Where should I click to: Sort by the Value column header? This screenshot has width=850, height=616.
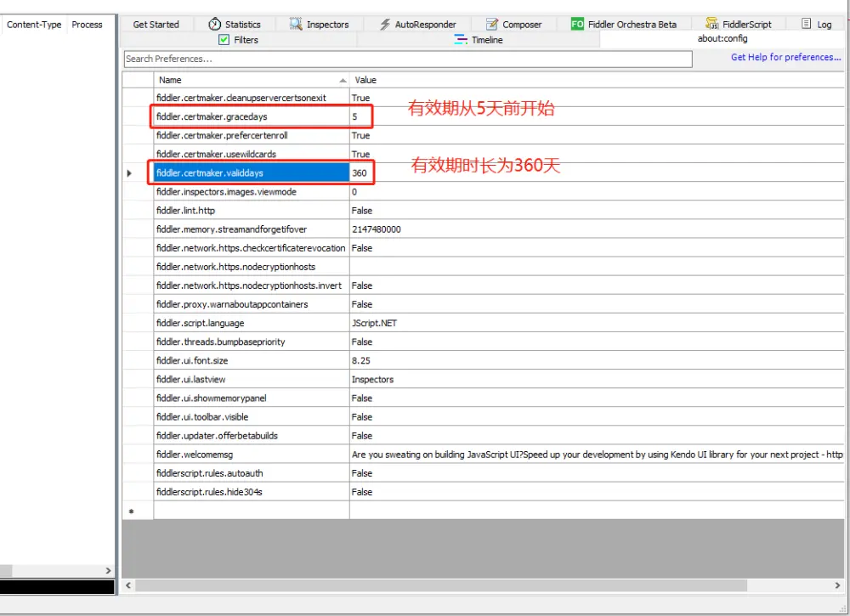tap(597, 80)
